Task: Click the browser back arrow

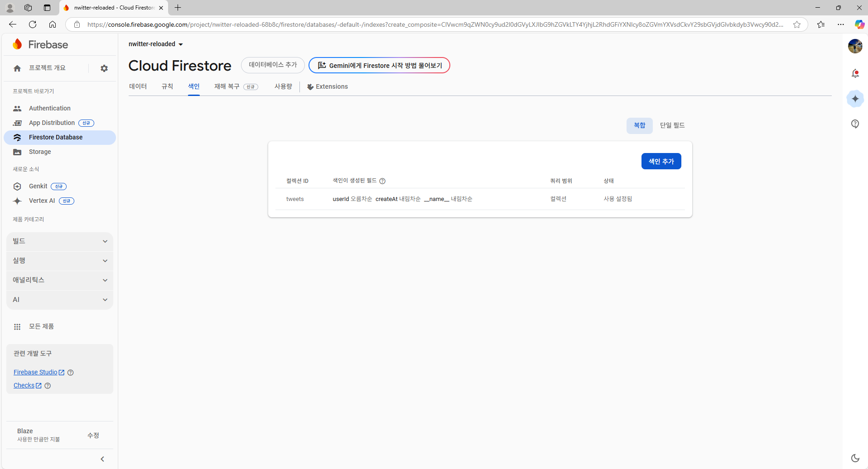Action: (x=13, y=24)
